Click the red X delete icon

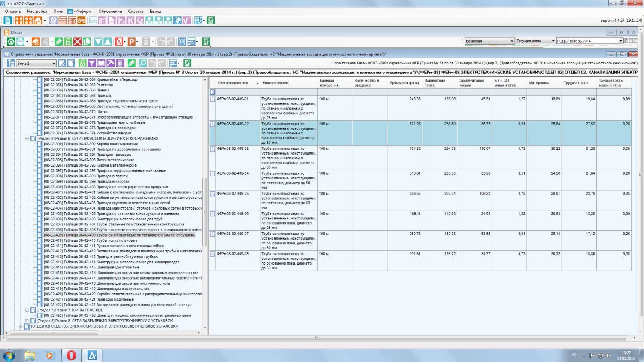tap(77, 42)
